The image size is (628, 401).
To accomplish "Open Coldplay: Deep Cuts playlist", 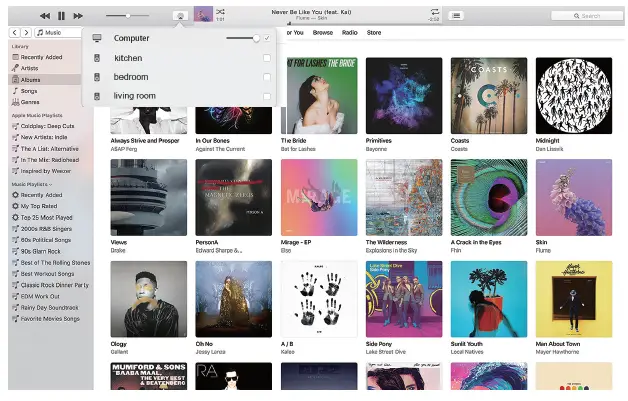I will [47, 126].
